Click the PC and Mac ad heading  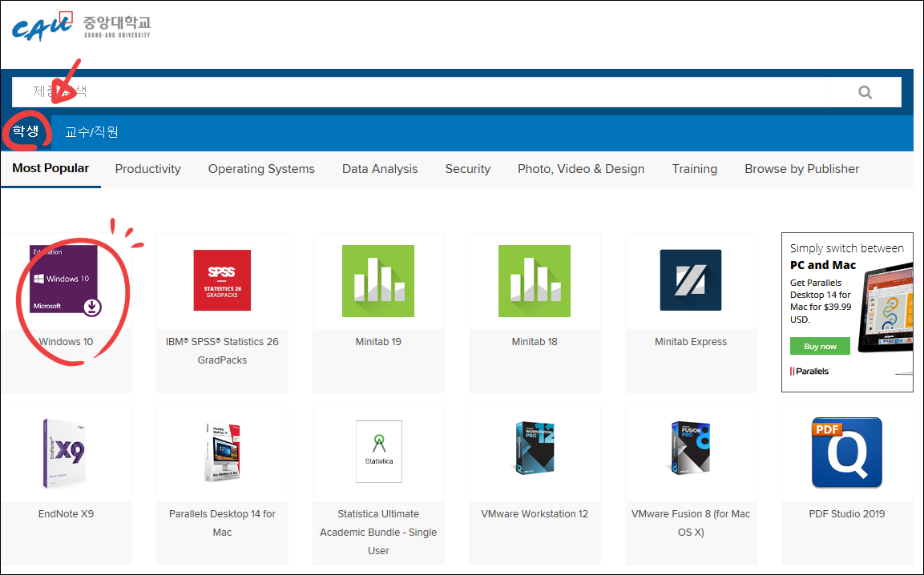click(823, 265)
